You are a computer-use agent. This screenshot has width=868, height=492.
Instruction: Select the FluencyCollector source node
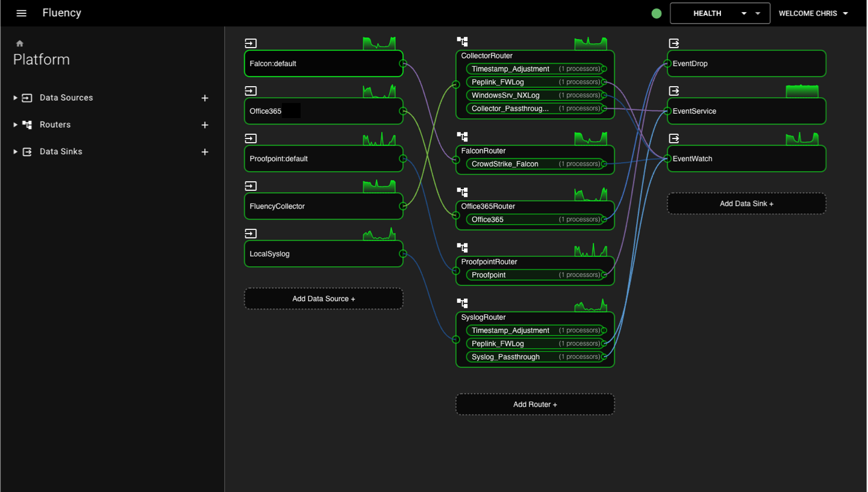(x=323, y=206)
